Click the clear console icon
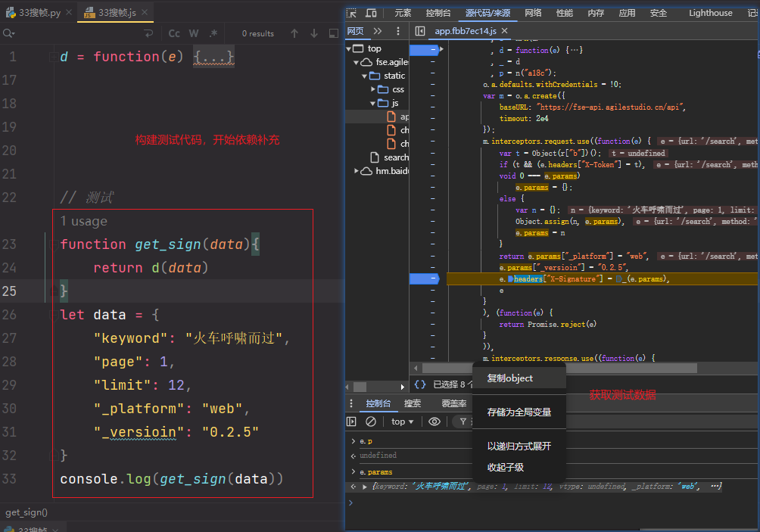Image resolution: width=760 pixels, height=532 pixels. tap(371, 422)
